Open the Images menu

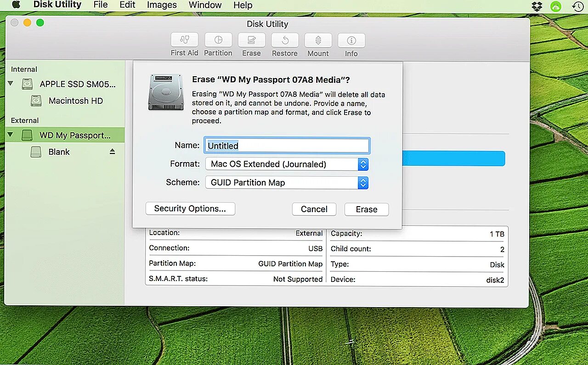[162, 5]
